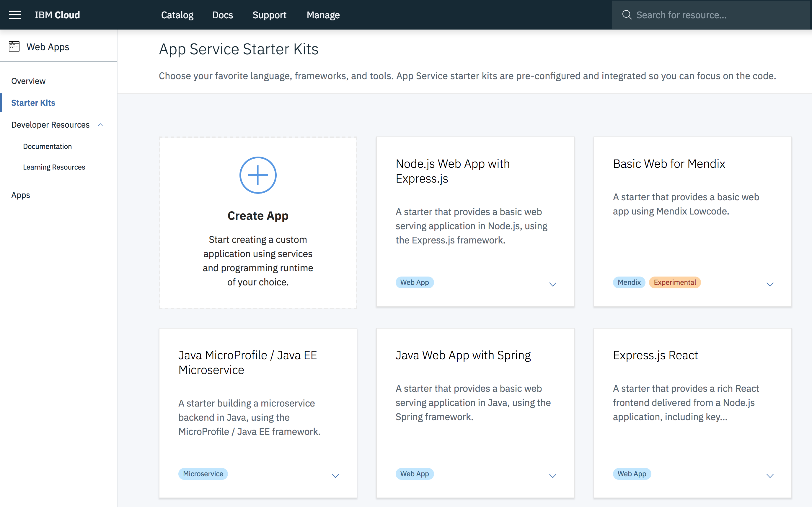
Task: Expand the Node.js Web App with Express.js card
Action: pos(553,284)
